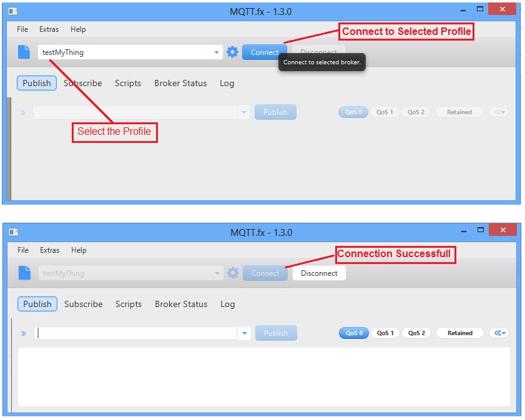
Task: Switch to Scripts tab in top window
Action: [x=128, y=83]
